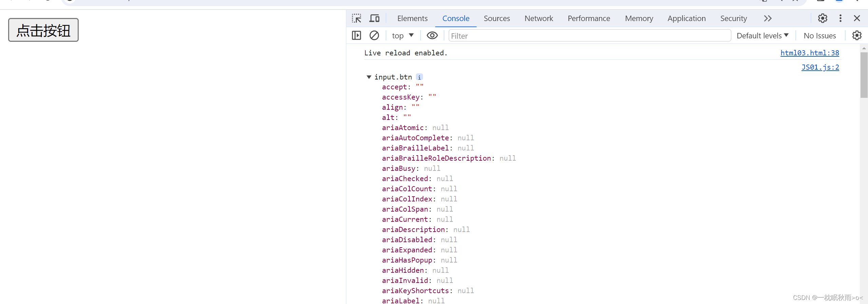The width and height of the screenshot is (868, 304).
Task: Open the Sources tab
Action: click(497, 18)
